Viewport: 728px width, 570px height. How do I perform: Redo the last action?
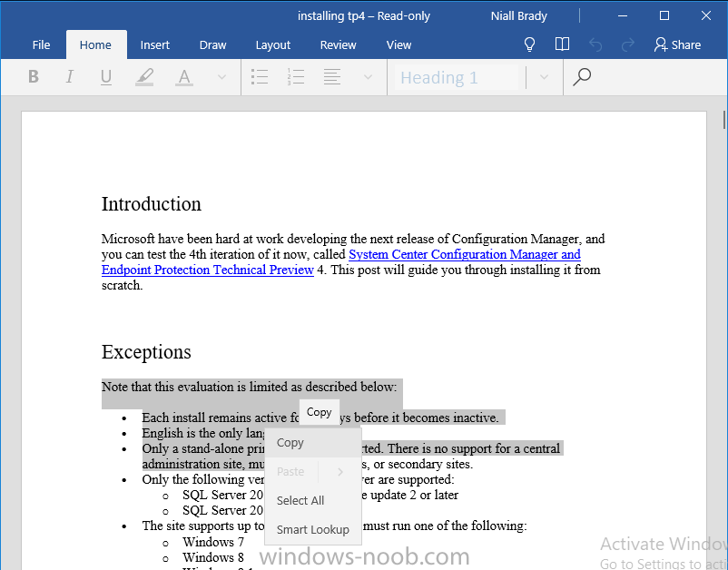pyautogui.click(x=628, y=45)
